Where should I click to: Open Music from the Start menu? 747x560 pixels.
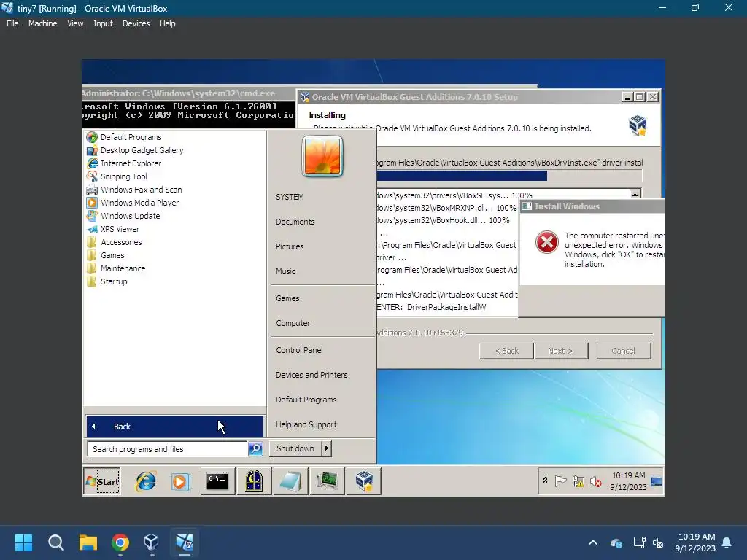[285, 271]
